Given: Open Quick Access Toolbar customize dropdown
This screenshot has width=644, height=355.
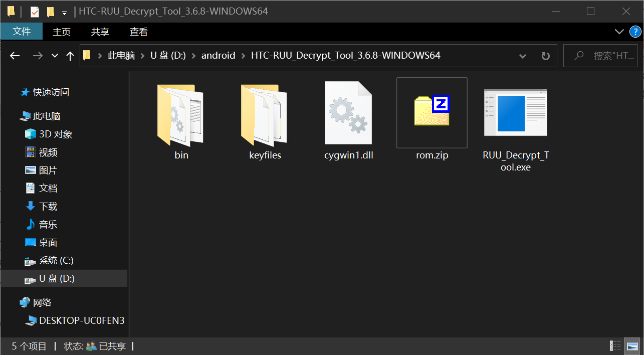Looking at the screenshot, I should (64, 12).
